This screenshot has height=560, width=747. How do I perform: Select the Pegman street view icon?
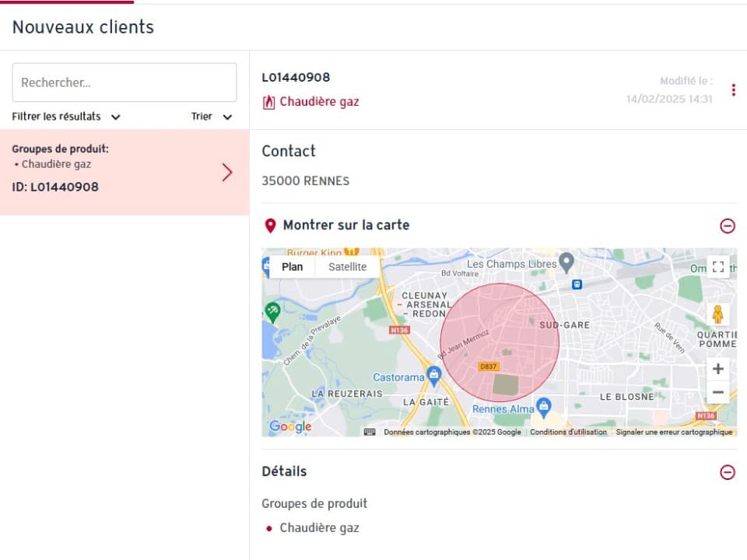tap(717, 314)
